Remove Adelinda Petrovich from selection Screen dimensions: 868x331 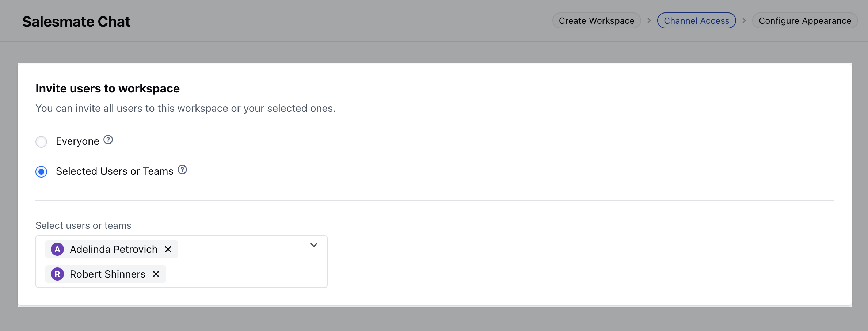(168, 249)
